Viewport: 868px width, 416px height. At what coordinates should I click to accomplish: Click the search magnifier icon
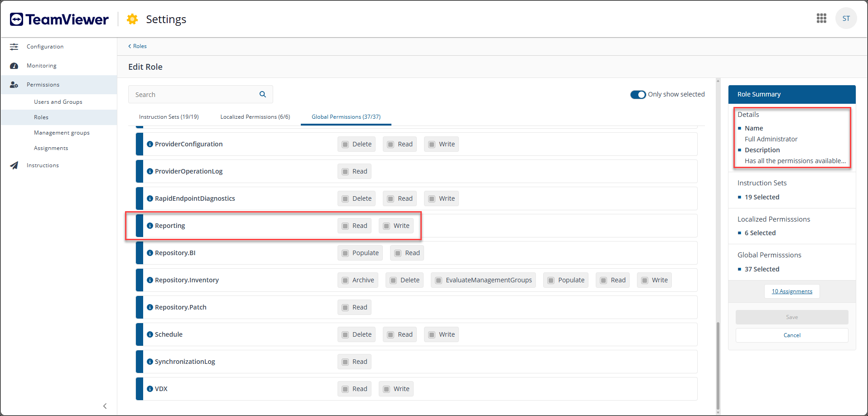(x=262, y=94)
